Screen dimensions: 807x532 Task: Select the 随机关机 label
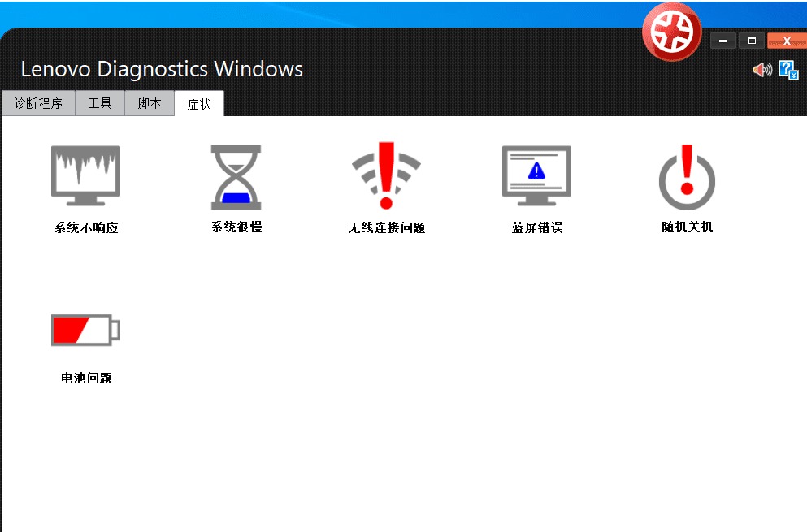pos(687,227)
